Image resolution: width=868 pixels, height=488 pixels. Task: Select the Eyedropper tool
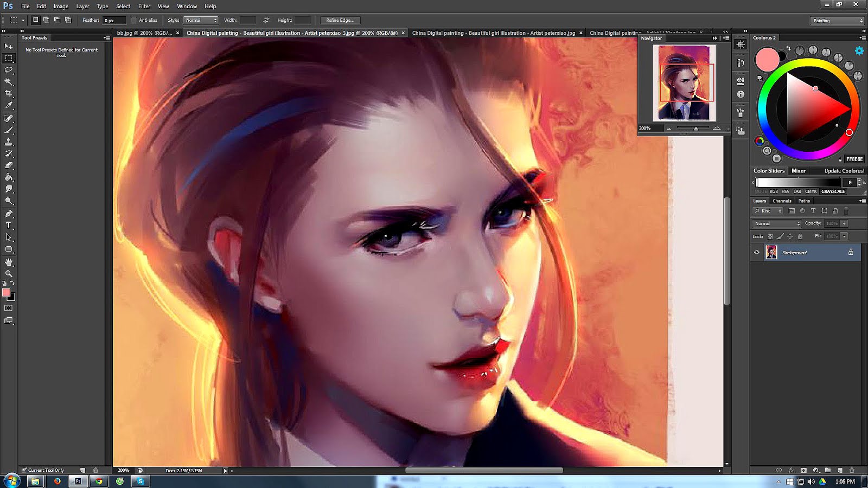click(9, 106)
